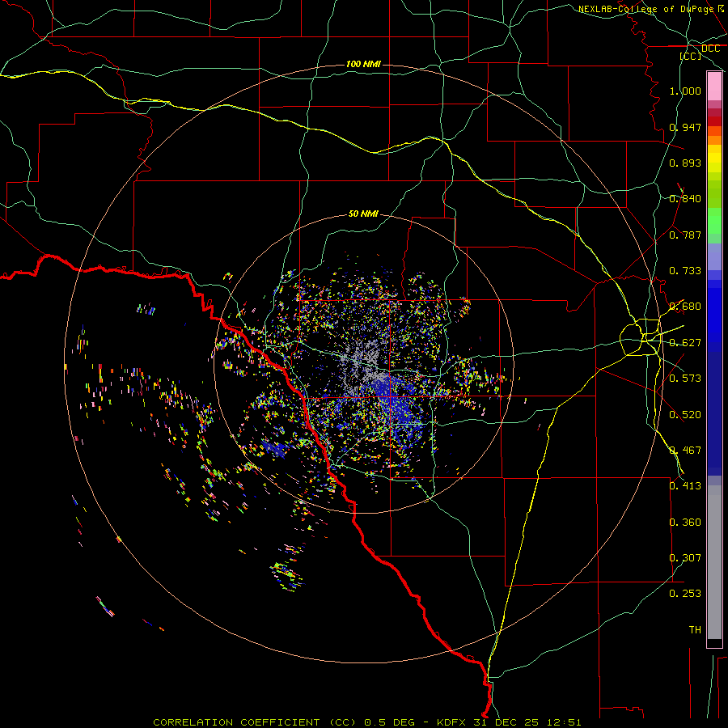This screenshot has height=728, width=728.
Task: Click the 0.413 scale value
Action: coord(685,486)
